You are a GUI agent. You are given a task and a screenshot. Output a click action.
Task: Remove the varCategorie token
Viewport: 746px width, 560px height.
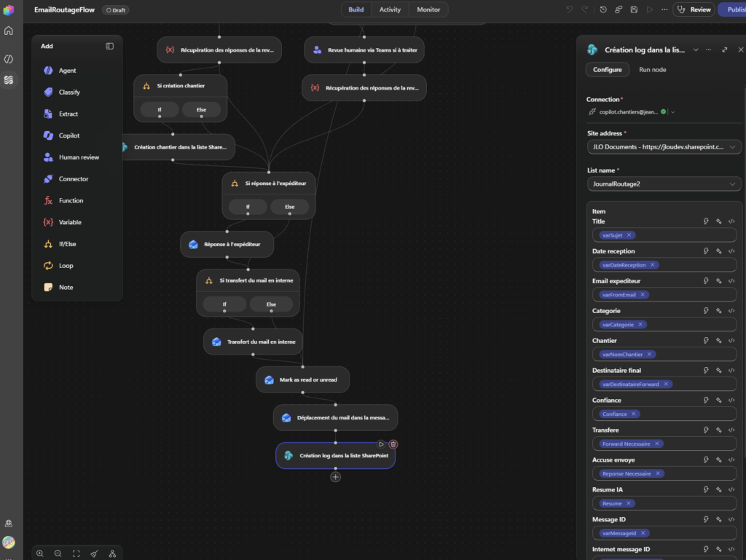(640, 324)
